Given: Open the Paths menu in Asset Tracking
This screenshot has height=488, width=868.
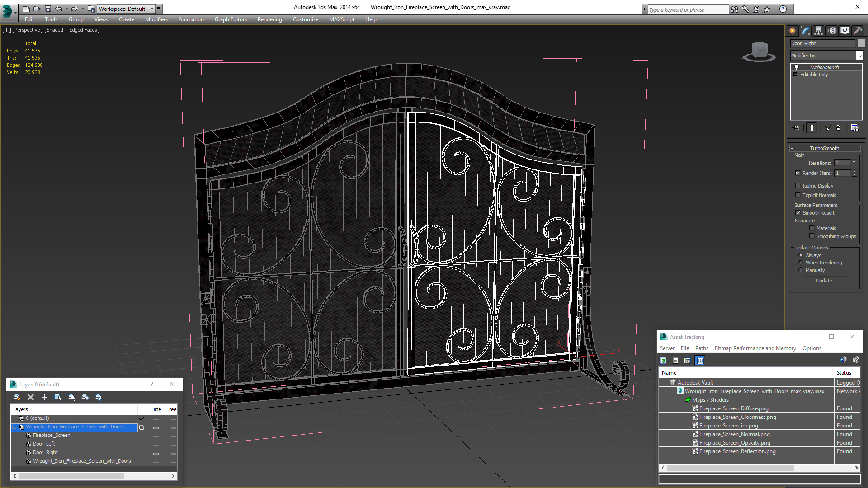Looking at the screenshot, I should tap(702, 348).
